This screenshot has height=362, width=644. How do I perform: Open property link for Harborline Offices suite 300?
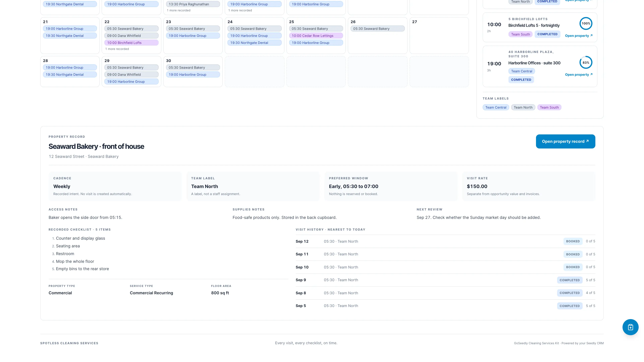pyautogui.click(x=578, y=74)
